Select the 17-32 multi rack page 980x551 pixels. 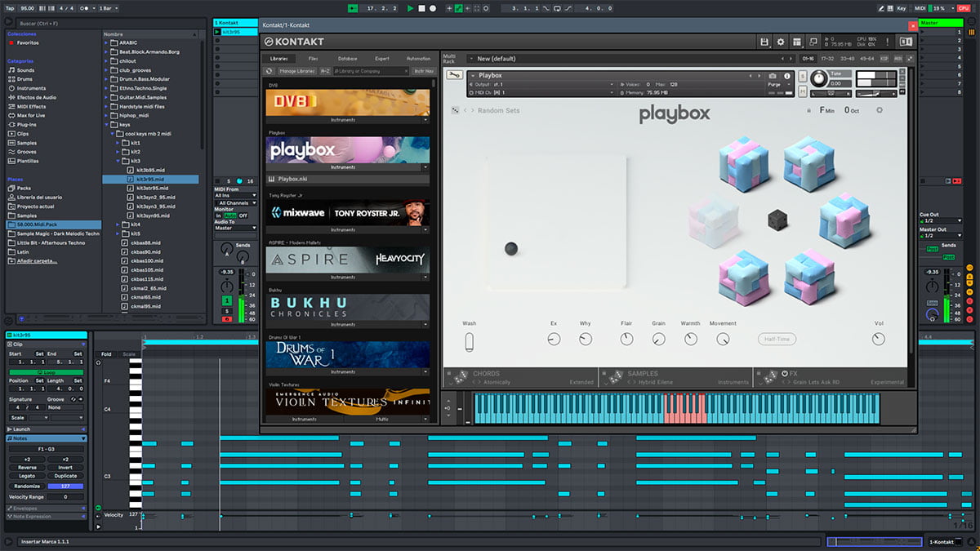click(x=827, y=59)
